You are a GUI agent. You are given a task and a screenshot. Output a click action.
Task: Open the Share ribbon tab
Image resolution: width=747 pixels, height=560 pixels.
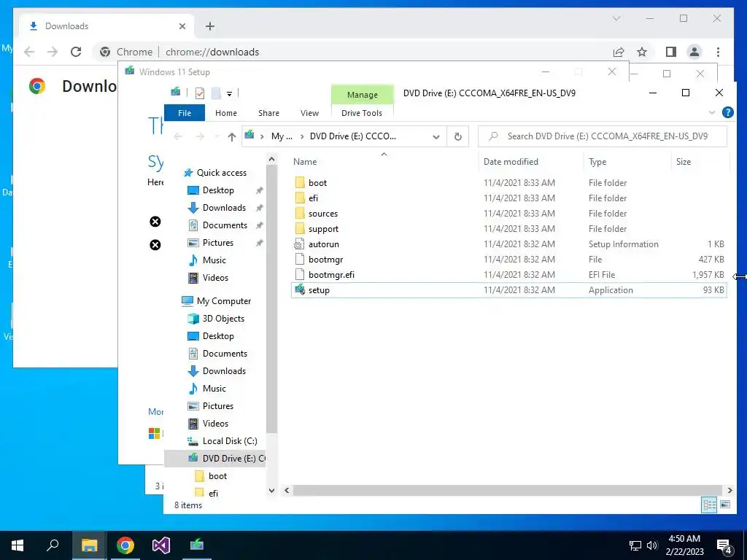point(268,113)
